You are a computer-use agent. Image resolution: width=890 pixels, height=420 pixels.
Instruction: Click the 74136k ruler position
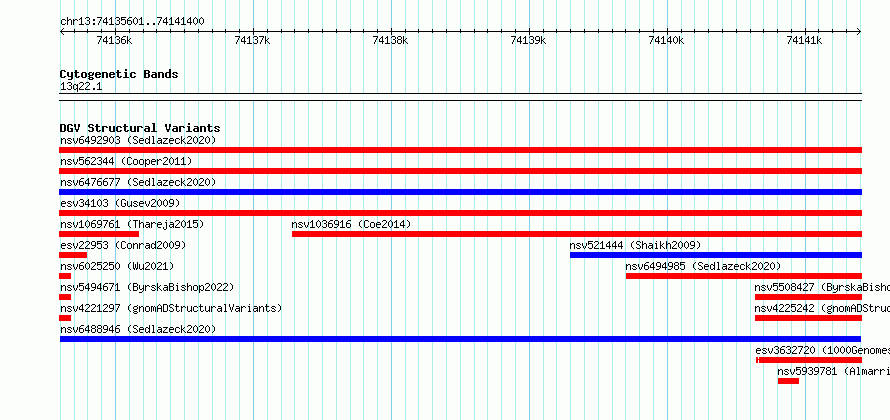point(115,40)
